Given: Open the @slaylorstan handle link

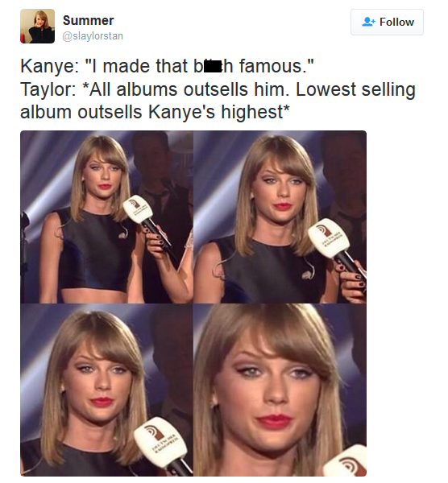Looking at the screenshot, I should coord(93,36).
